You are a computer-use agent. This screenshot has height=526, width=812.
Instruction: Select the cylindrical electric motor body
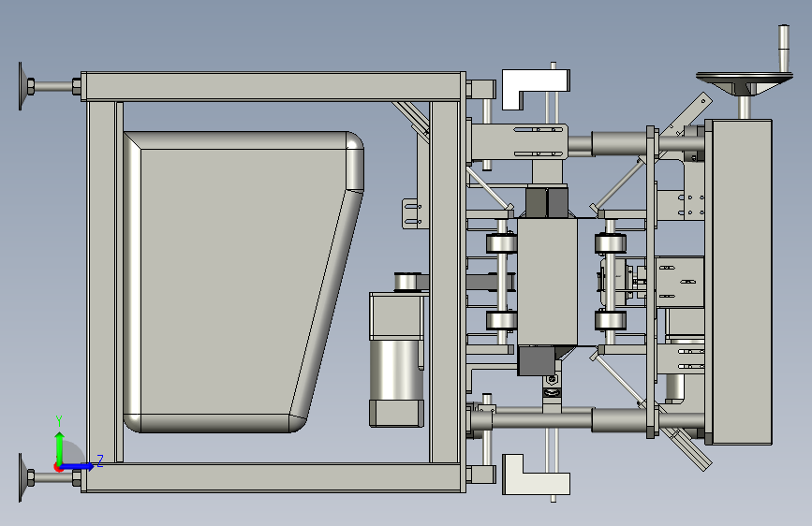click(x=396, y=369)
